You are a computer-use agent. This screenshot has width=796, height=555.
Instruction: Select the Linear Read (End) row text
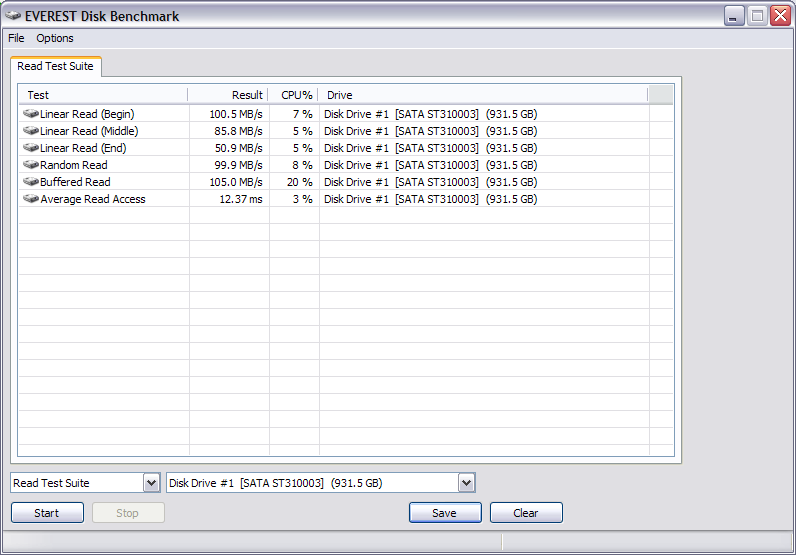[83, 148]
